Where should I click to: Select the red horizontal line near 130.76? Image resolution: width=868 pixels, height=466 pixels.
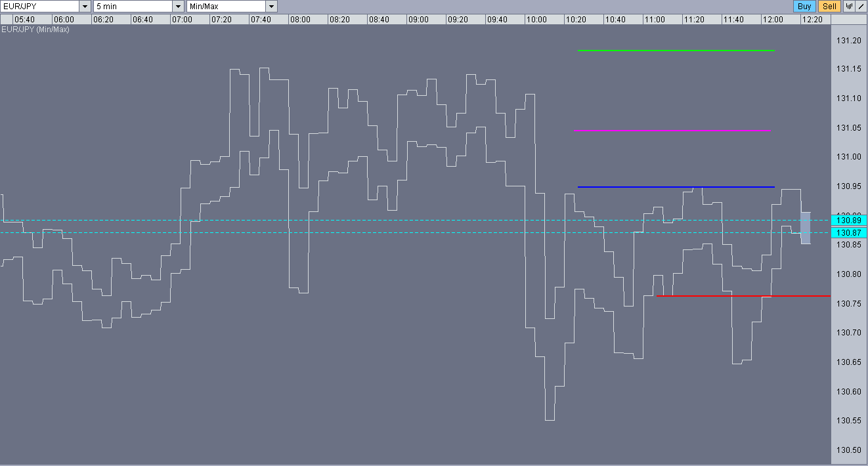(743, 296)
